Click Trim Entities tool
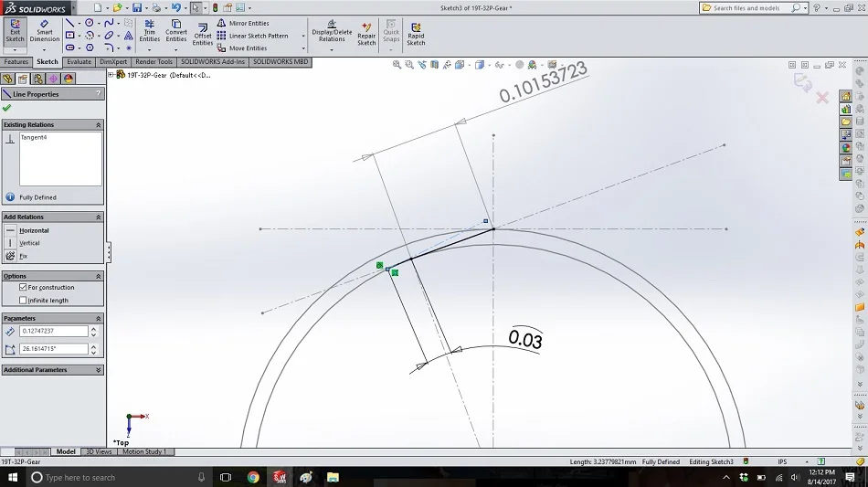Image resolution: width=868 pixels, height=487 pixels. [x=150, y=31]
